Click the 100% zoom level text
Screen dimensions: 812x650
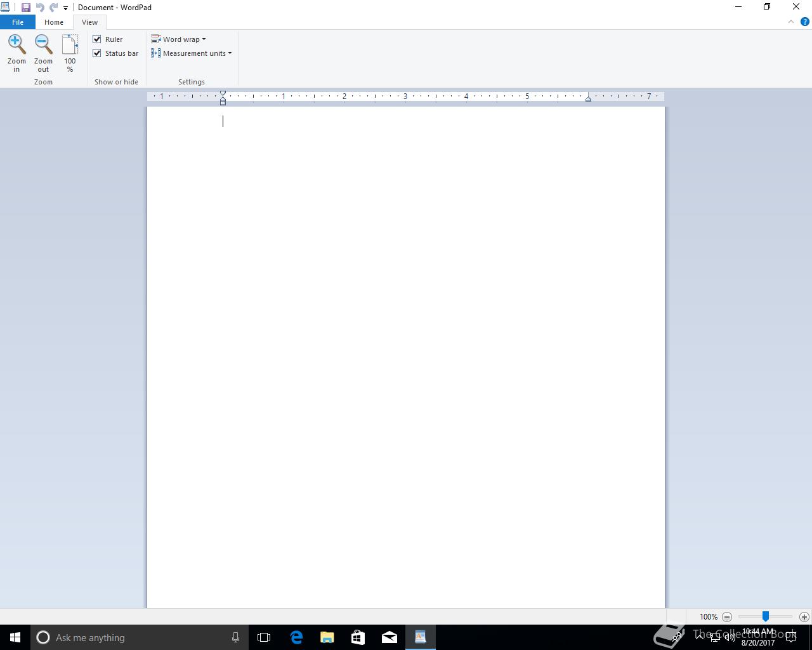(x=709, y=617)
